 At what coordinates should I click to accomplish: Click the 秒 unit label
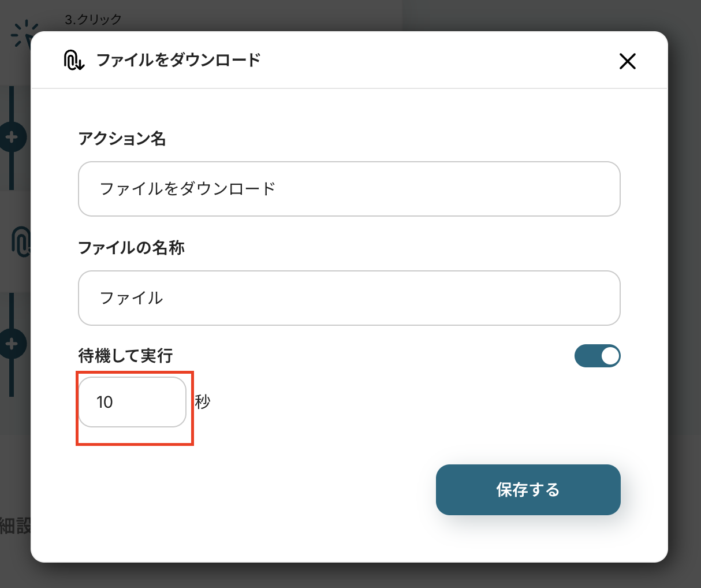pyautogui.click(x=203, y=402)
